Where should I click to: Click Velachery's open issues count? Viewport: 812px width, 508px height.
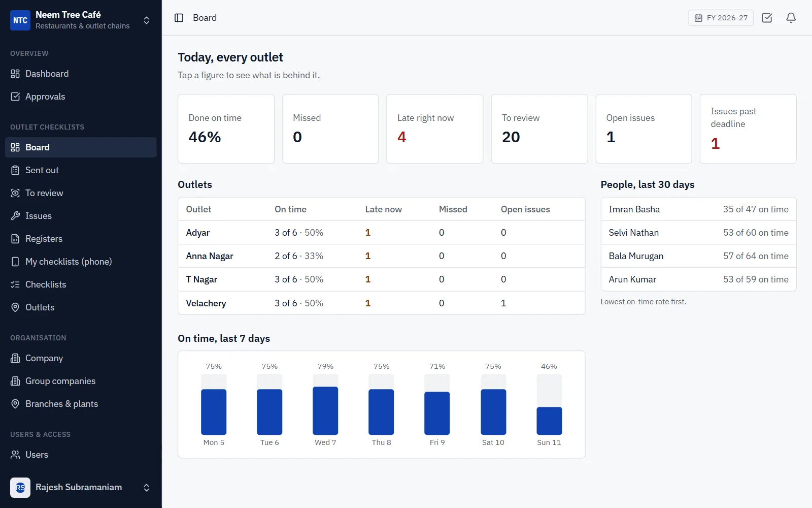pos(503,303)
